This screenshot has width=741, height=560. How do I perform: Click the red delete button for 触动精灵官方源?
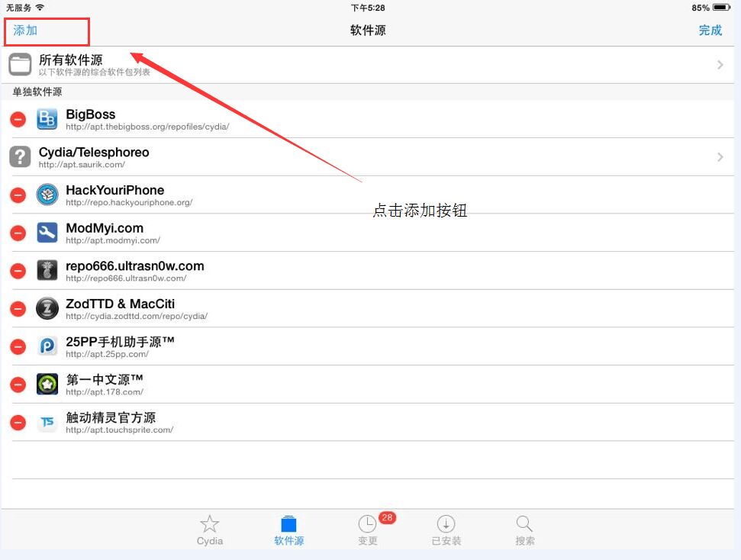point(18,422)
